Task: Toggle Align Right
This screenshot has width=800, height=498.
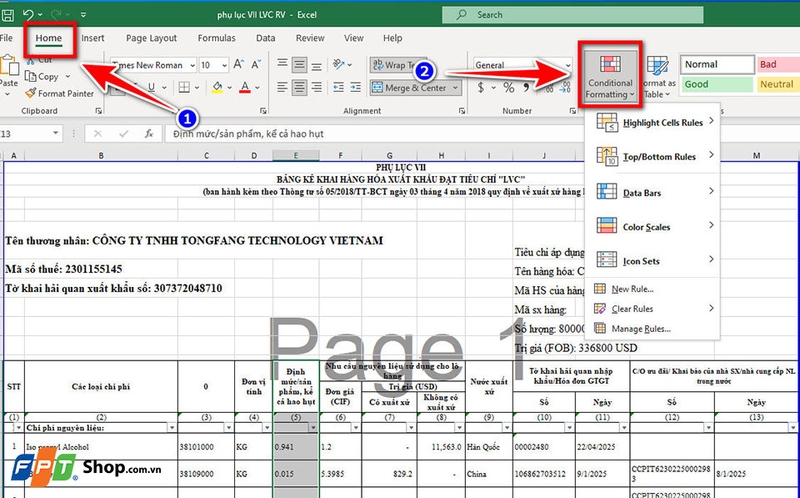Action: point(316,87)
